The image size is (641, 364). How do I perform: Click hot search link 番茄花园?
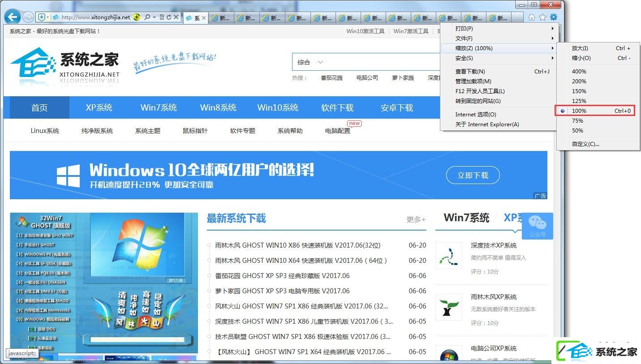pyautogui.click(x=331, y=78)
